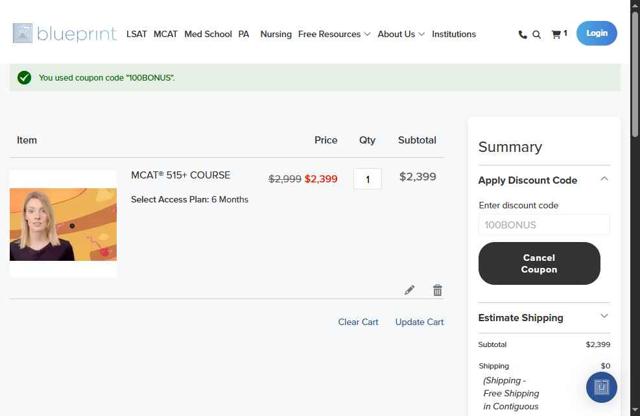Expand the Free Resources dropdown
The height and width of the screenshot is (416, 640).
[334, 34]
